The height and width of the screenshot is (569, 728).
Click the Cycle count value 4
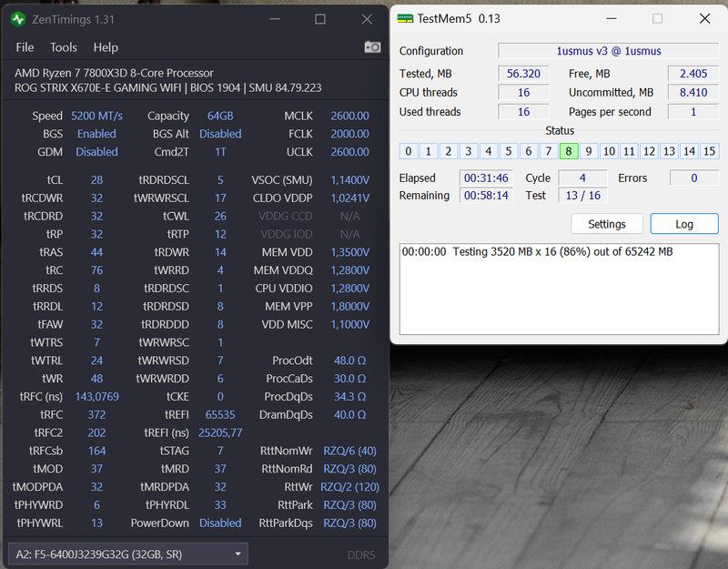[582, 178]
